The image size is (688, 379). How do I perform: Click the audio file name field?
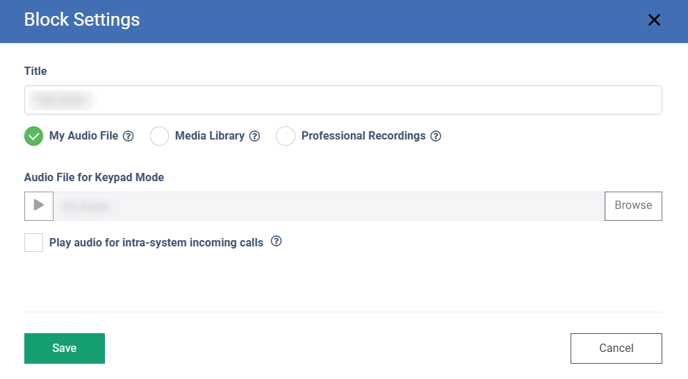point(329,206)
